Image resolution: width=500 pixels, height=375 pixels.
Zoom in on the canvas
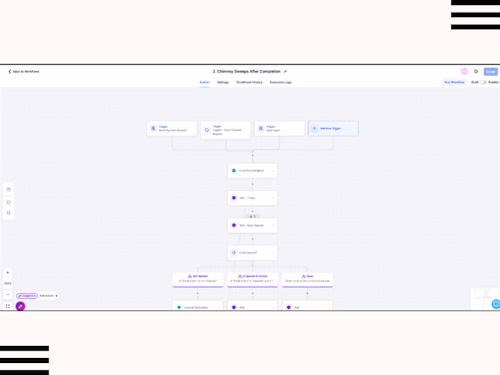coord(8,273)
